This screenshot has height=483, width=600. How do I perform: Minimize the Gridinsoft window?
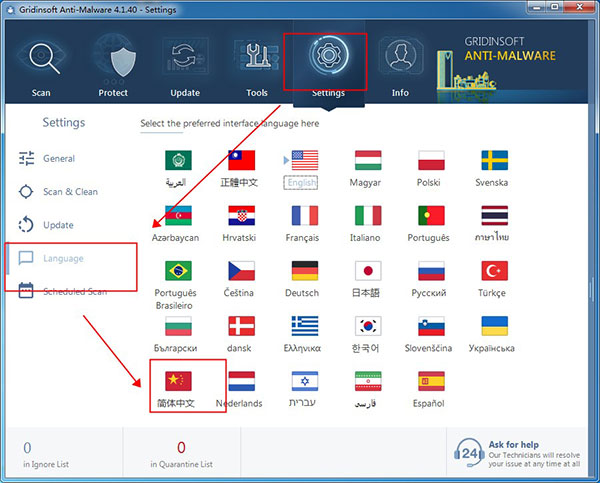[538, 7]
